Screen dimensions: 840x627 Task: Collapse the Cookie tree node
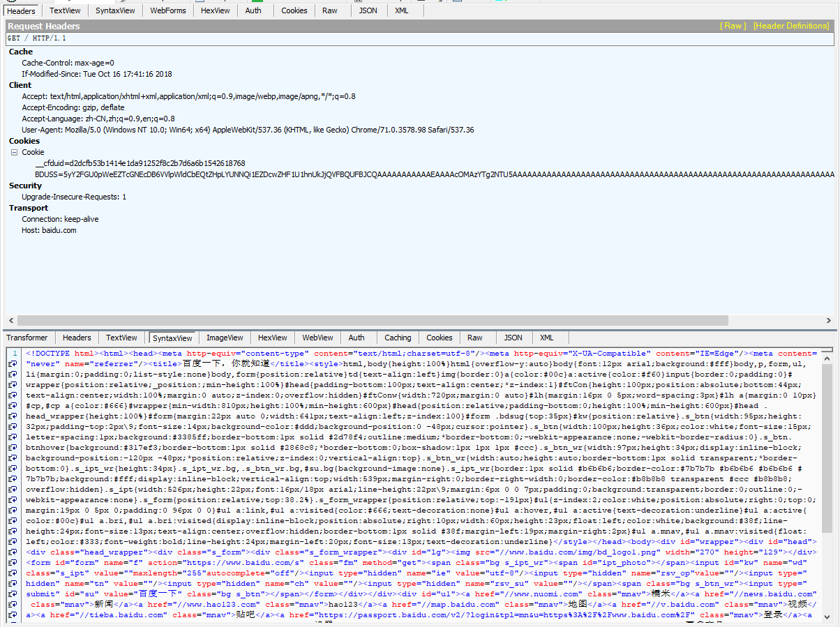point(14,152)
